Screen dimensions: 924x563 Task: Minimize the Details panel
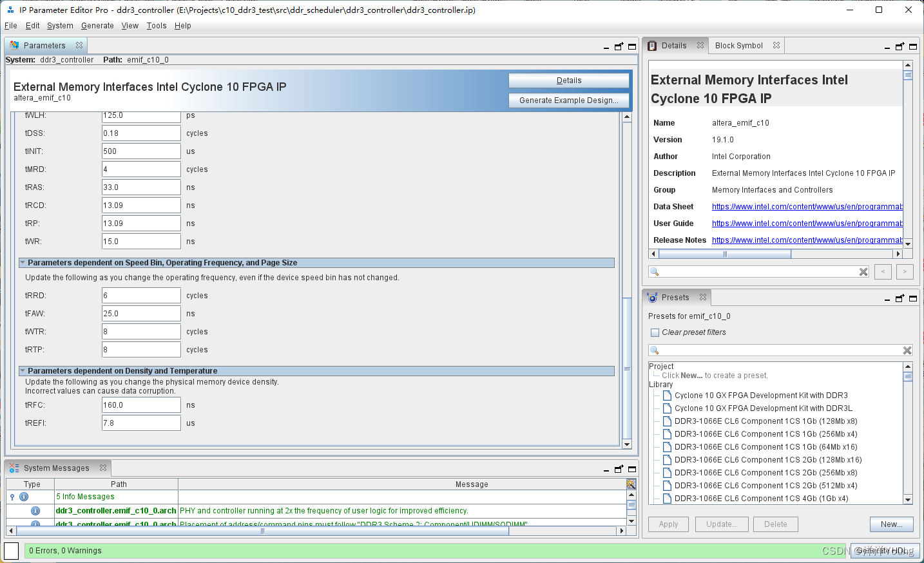(887, 47)
